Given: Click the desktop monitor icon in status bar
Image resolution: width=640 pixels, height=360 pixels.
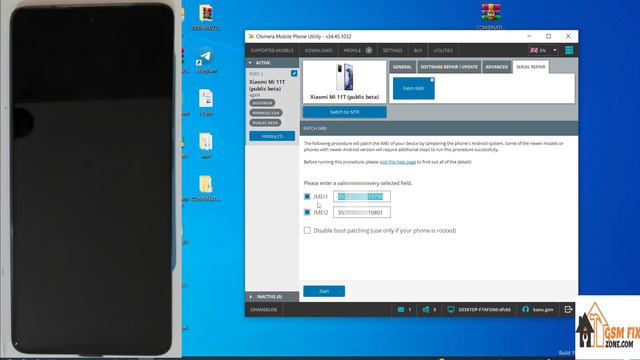Looking at the screenshot, I should [x=451, y=309].
